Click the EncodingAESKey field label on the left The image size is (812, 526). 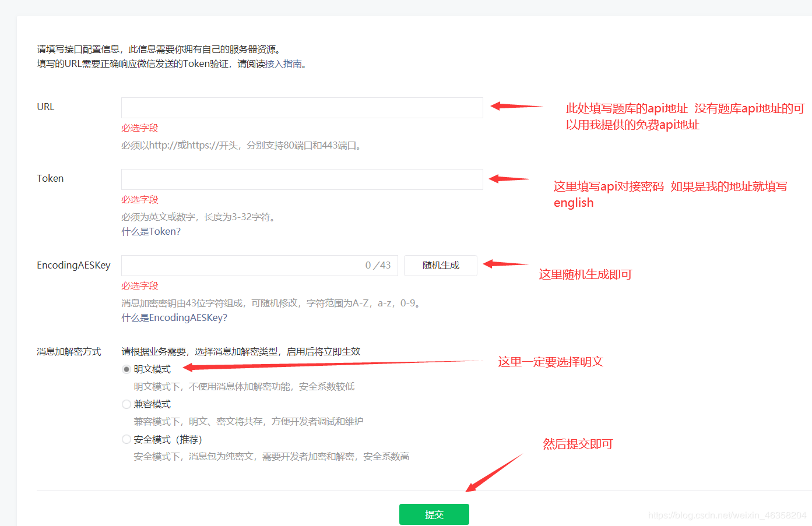[x=73, y=266]
